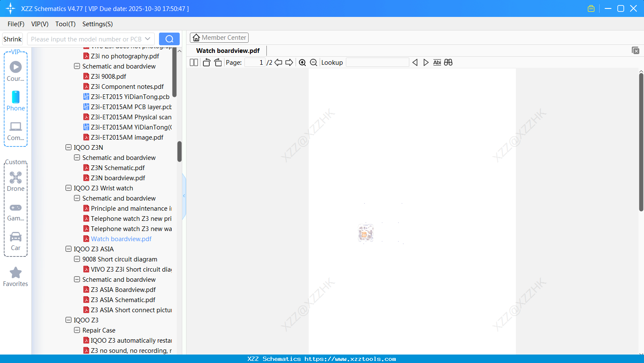Toggle the two-page layout view icon
This screenshot has width=644, height=363.
coord(194,63)
